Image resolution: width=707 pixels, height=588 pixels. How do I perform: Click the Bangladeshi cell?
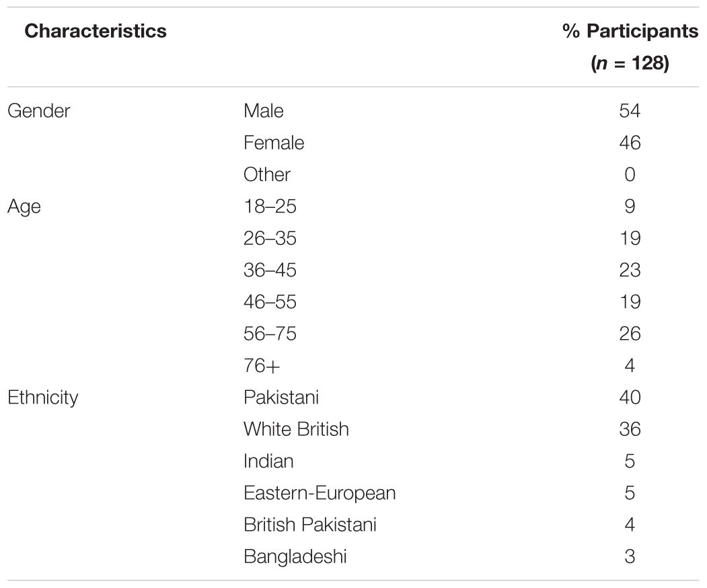pyautogui.click(x=295, y=557)
